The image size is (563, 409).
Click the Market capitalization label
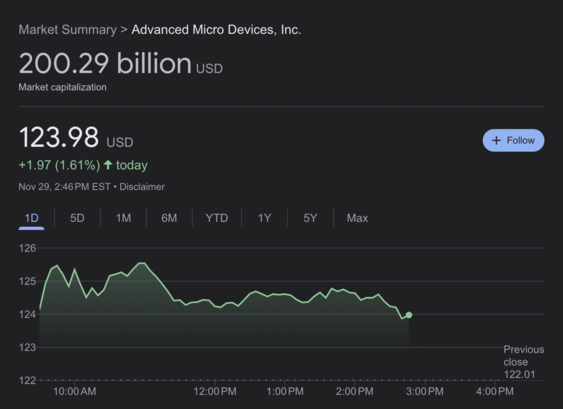62,87
